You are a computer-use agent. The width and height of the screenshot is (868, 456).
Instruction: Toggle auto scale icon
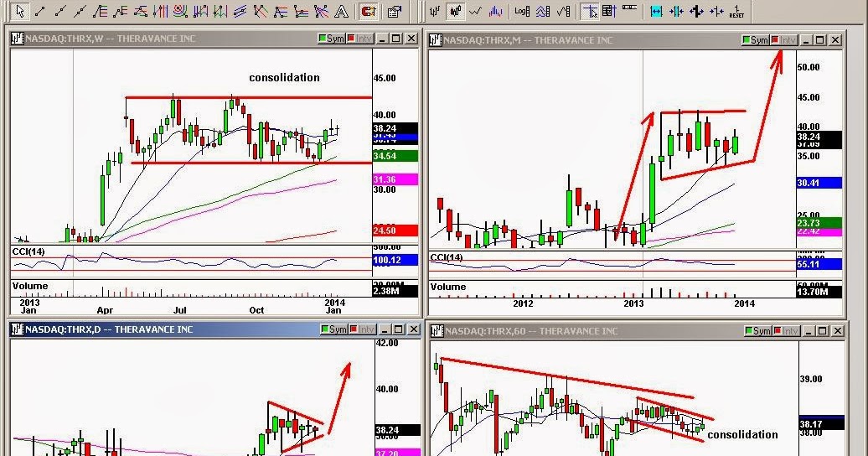pyautogui.click(x=543, y=11)
